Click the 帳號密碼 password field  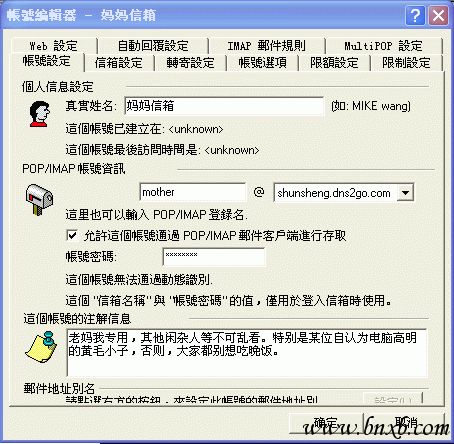214,256
